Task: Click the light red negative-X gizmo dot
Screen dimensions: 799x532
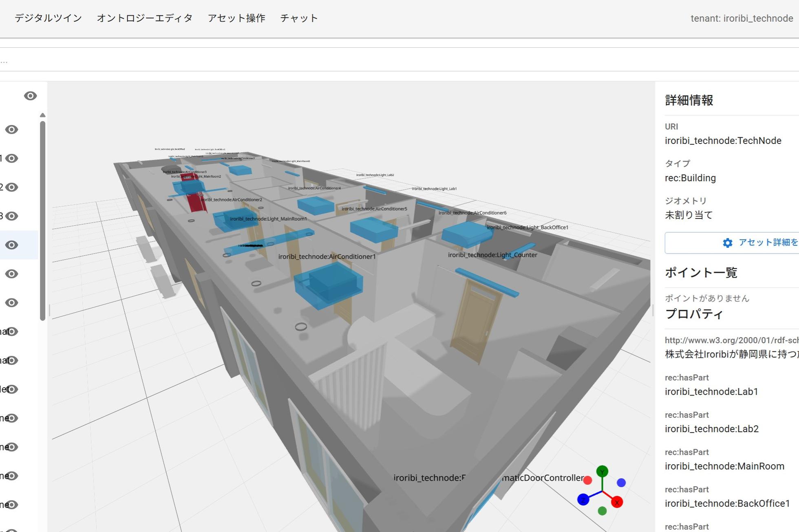Action: point(587,481)
